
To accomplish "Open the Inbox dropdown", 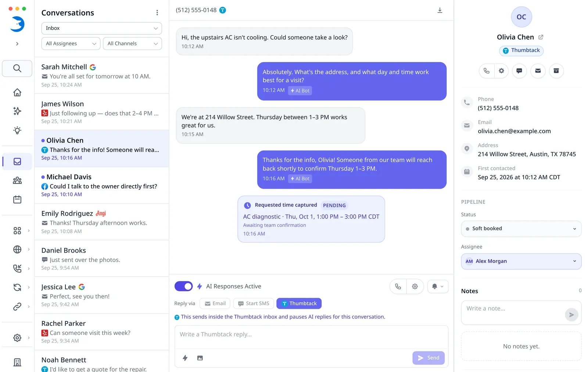I will pos(101,28).
